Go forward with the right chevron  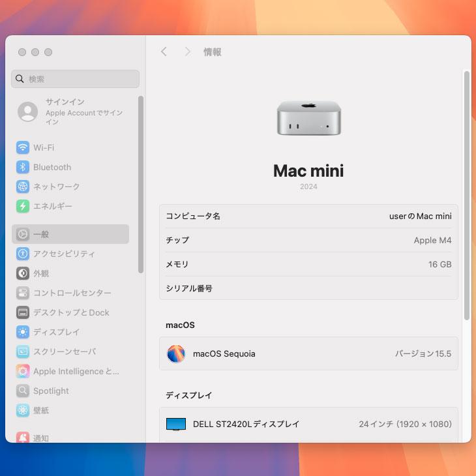pyautogui.click(x=188, y=52)
